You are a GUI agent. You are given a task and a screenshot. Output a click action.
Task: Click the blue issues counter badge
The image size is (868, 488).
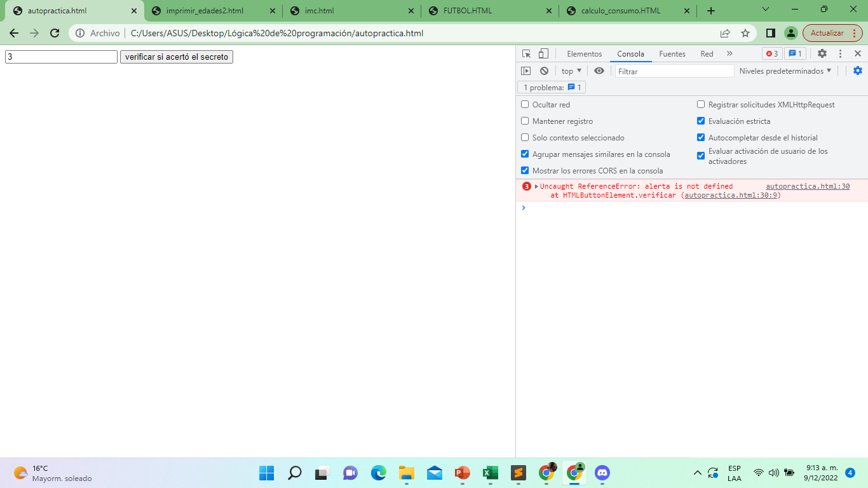795,54
